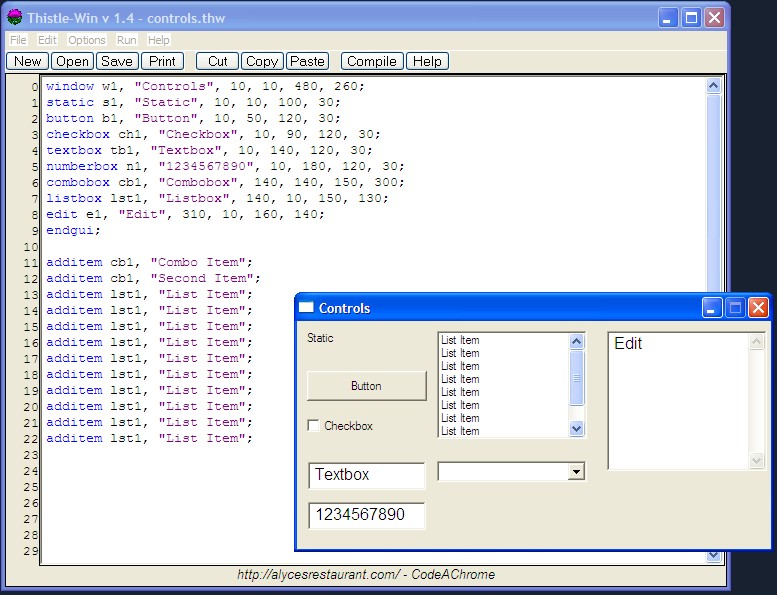Open the Help menu
The width and height of the screenshot is (777, 595).
(159, 40)
